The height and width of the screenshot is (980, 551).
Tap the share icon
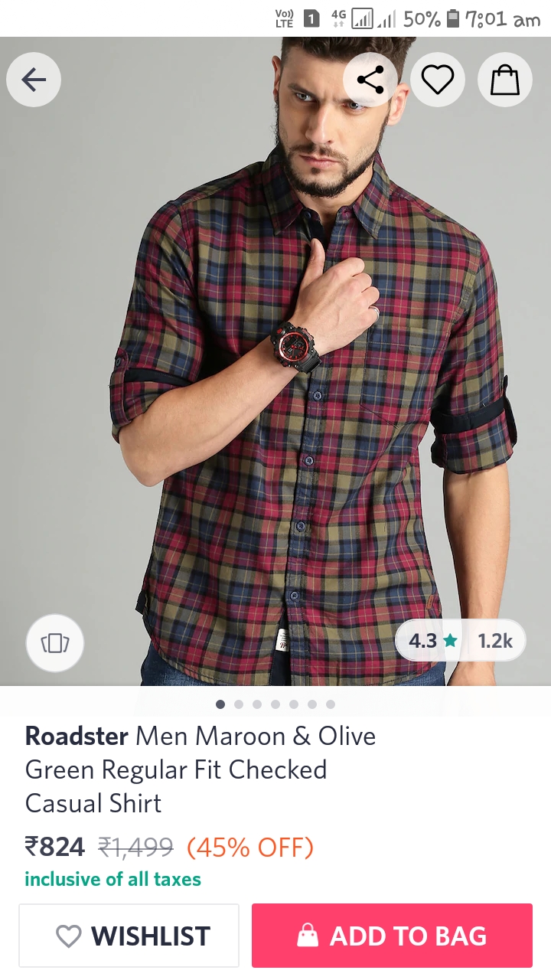(x=370, y=80)
